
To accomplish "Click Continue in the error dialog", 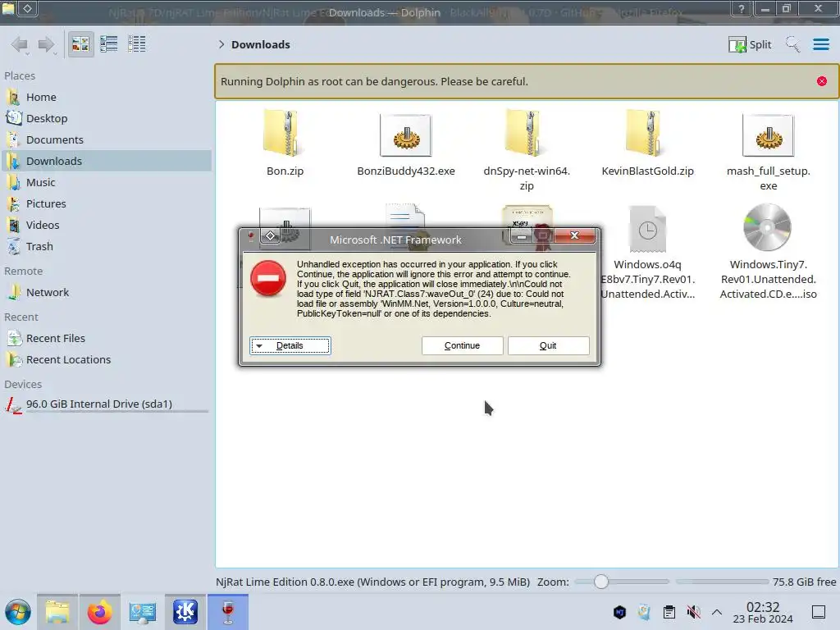I will tap(462, 345).
